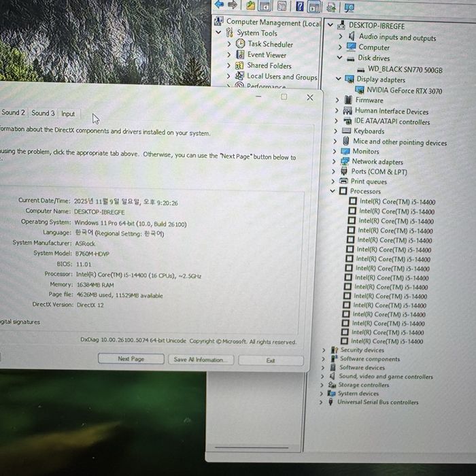Collapse the Display adapters category
Viewport: 476px width, 476px height.
339,79
